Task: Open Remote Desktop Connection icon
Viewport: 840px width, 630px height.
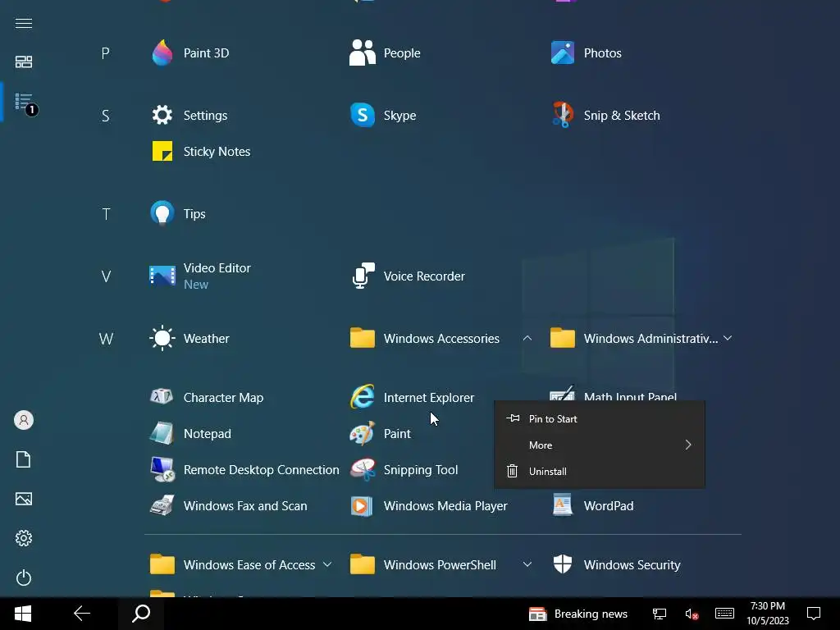Action: pos(162,470)
